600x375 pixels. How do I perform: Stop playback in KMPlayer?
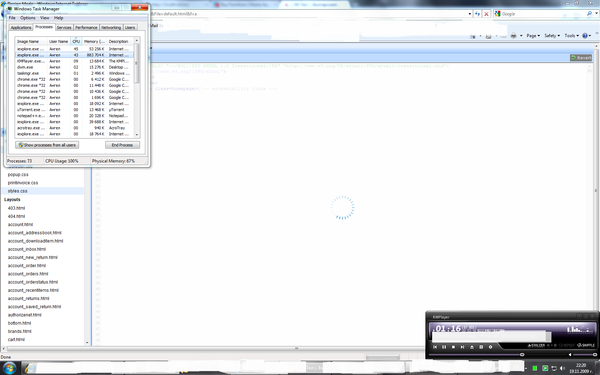(x=453, y=347)
